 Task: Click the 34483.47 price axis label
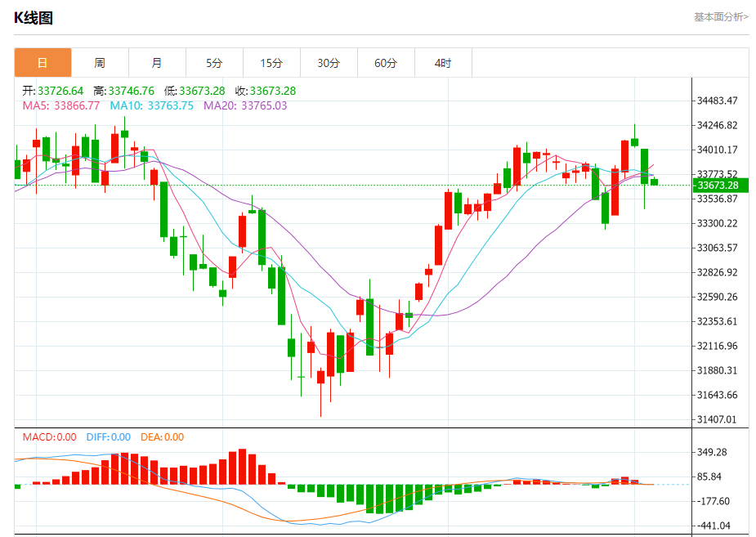(718, 101)
